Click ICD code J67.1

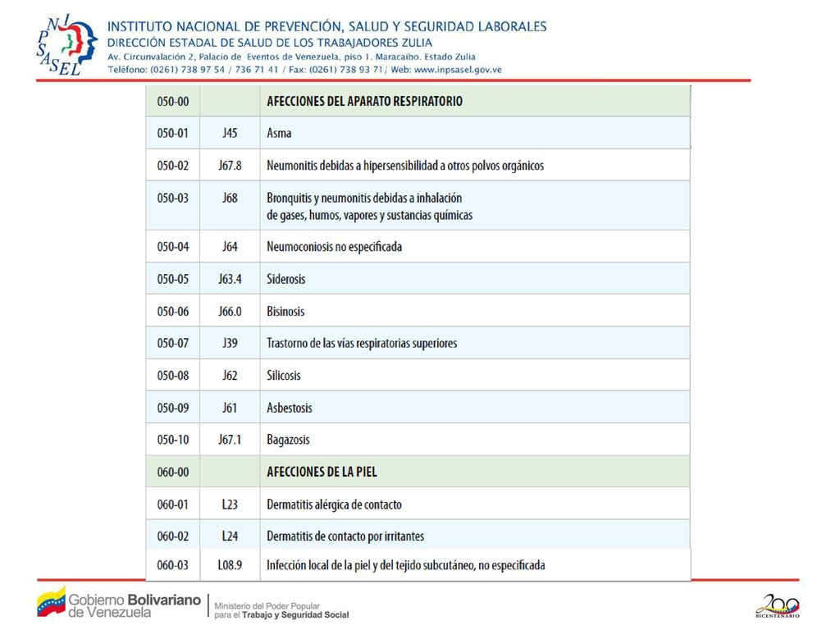point(230,440)
